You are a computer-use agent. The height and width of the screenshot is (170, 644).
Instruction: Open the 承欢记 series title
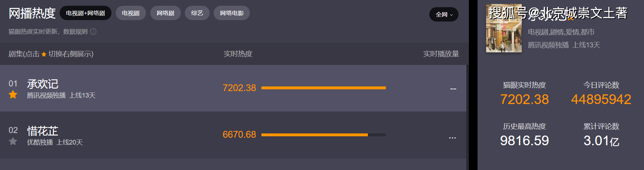42,84
